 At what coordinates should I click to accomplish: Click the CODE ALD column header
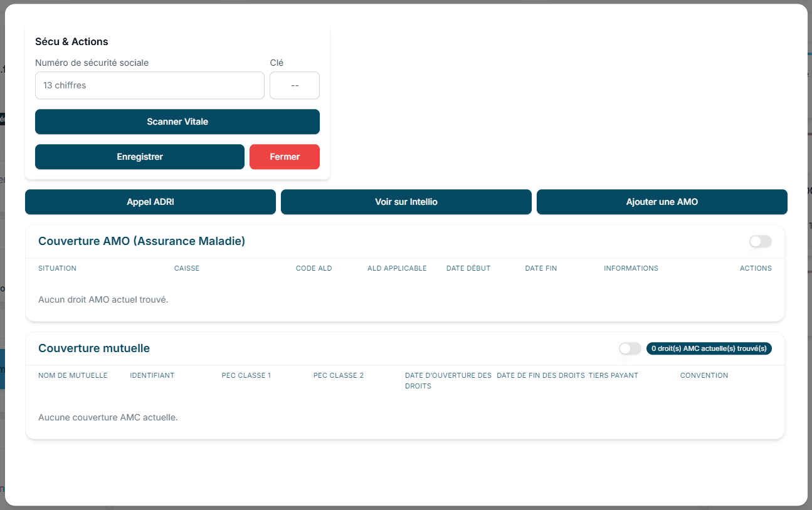tap(314, 268)
